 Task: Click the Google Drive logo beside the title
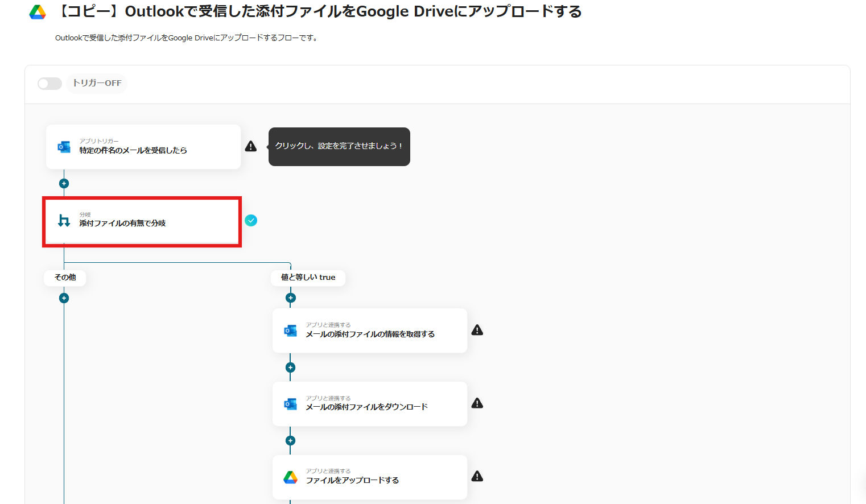tap(38, 12)
